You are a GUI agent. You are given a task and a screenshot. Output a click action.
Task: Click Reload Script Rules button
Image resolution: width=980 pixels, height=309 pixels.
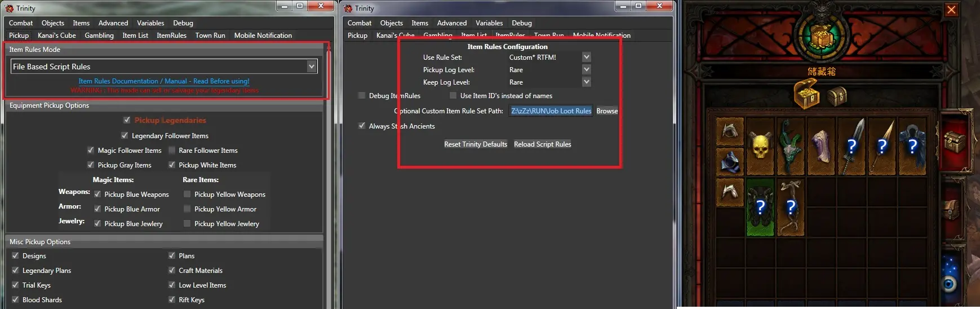(543, 144)
